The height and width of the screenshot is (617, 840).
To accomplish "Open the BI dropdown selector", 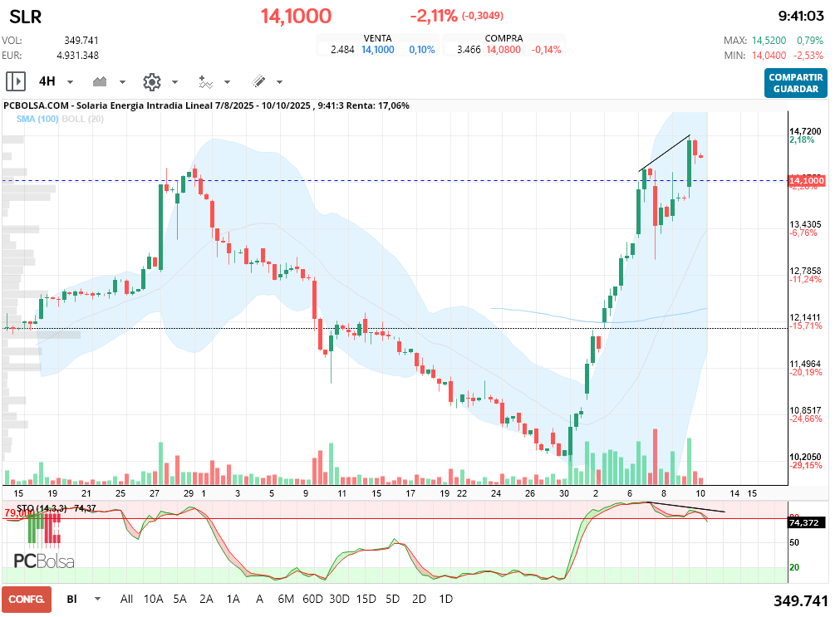I will coord(84,599).
